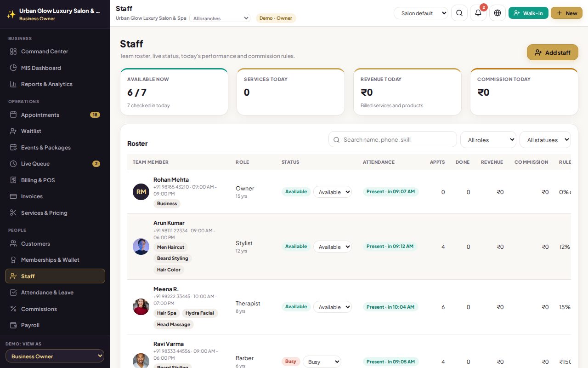Click the REVENUE column header
588x368 pixels.
click(492, 162)
